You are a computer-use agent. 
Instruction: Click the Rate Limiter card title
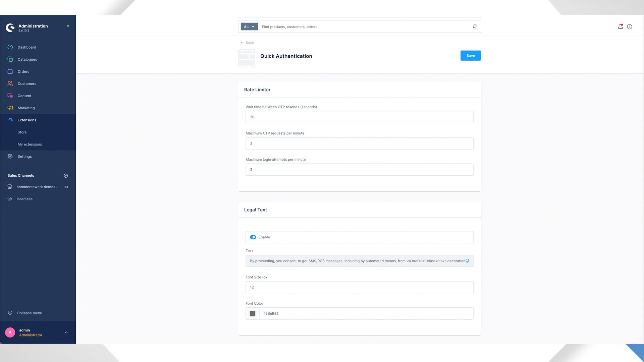(x=257, y=89)
